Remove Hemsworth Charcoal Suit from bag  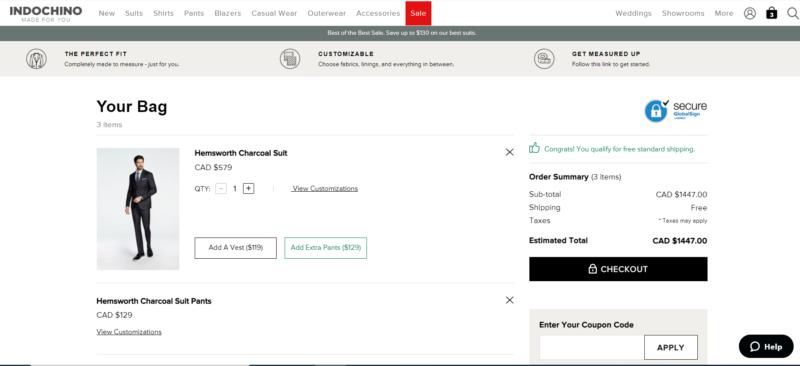(x=509, y=152)
